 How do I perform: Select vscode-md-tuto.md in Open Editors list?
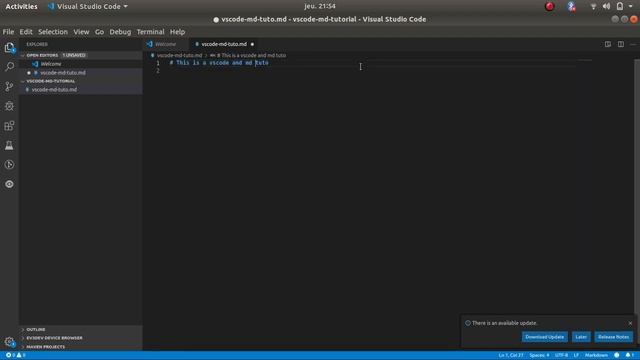click(63, 73)
